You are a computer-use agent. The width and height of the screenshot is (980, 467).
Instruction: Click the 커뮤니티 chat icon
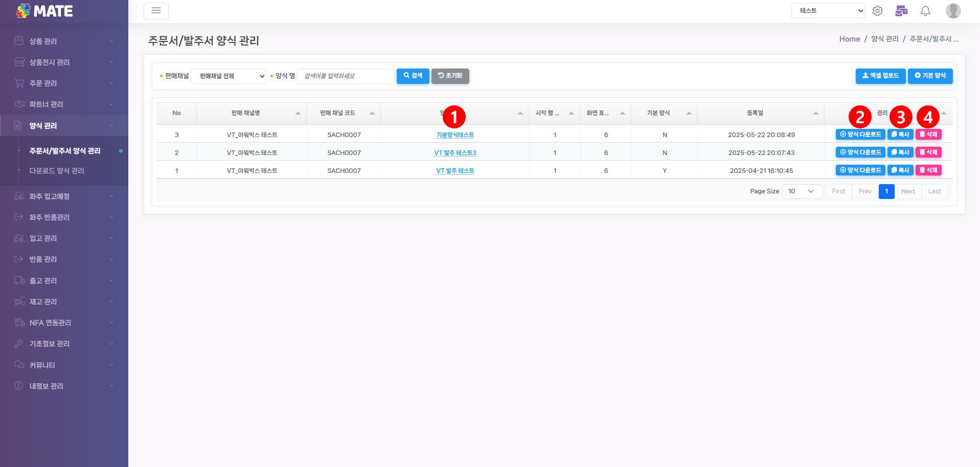19,365
